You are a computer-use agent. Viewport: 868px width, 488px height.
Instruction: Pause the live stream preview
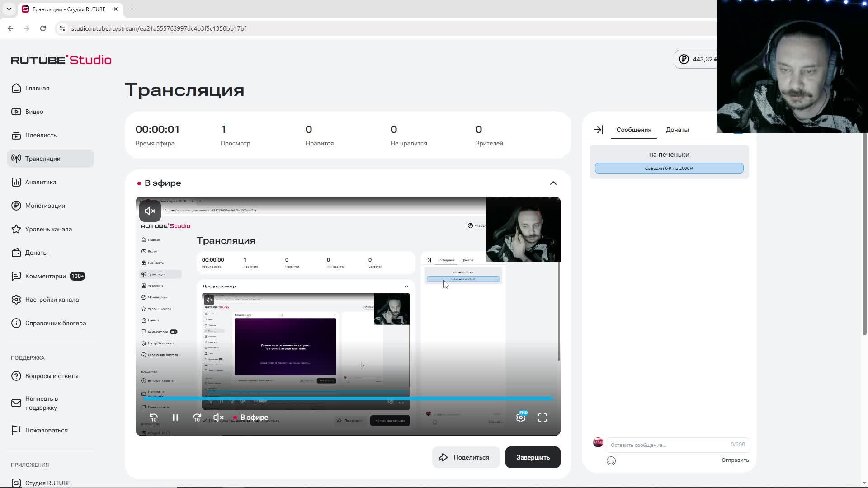pos(175,418)
